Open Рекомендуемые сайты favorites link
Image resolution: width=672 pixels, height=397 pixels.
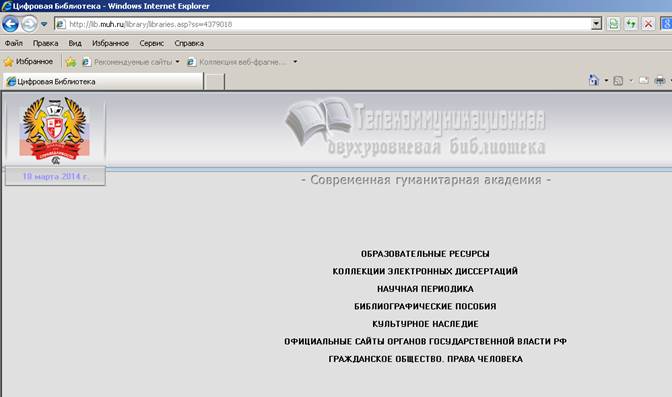[x=128, y=62]
